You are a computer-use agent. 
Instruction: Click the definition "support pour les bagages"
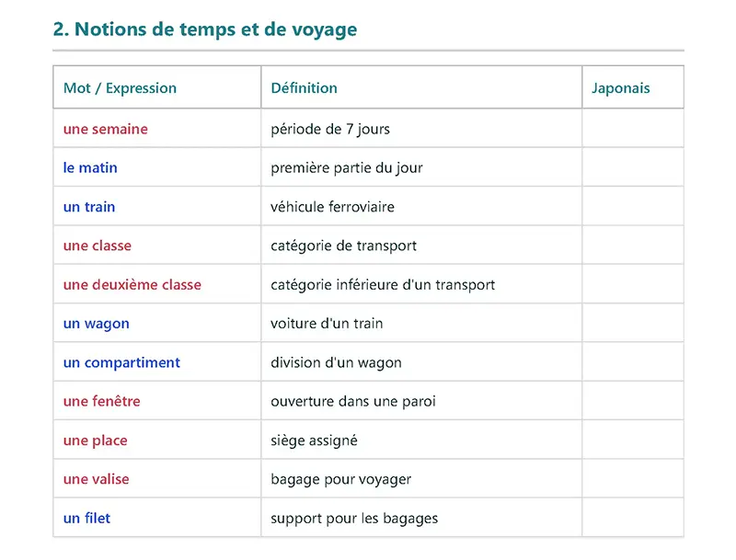(354, 519)
